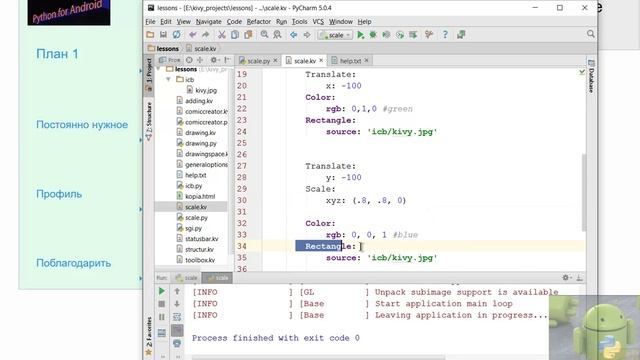The width and height of the screenshot is (640, 360).
Task: Toggle the Database side tool window
Action: [591, 76]
